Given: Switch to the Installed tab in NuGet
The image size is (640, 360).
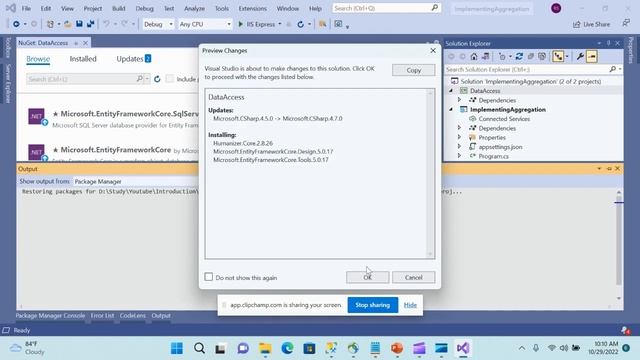Looking at the screenshot, I should point(83,59).
